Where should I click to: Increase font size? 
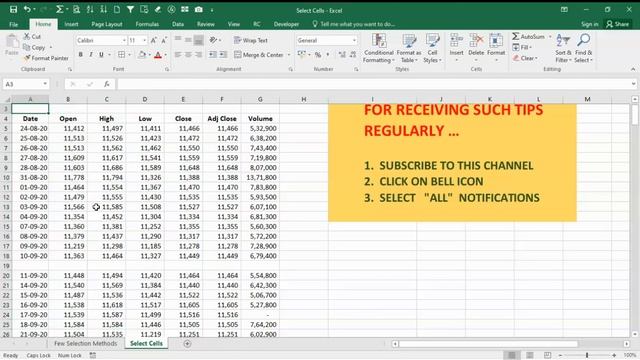(153, 40)
